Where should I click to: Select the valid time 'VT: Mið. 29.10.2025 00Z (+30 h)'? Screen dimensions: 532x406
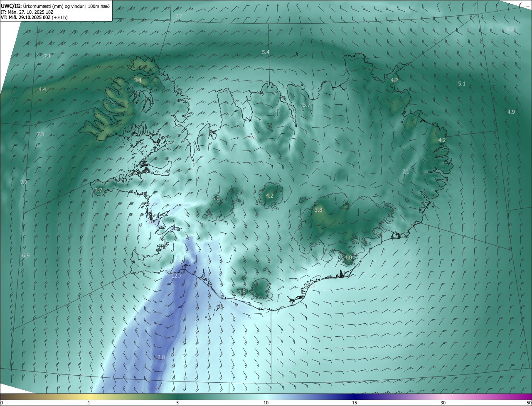tap(34, 17)
